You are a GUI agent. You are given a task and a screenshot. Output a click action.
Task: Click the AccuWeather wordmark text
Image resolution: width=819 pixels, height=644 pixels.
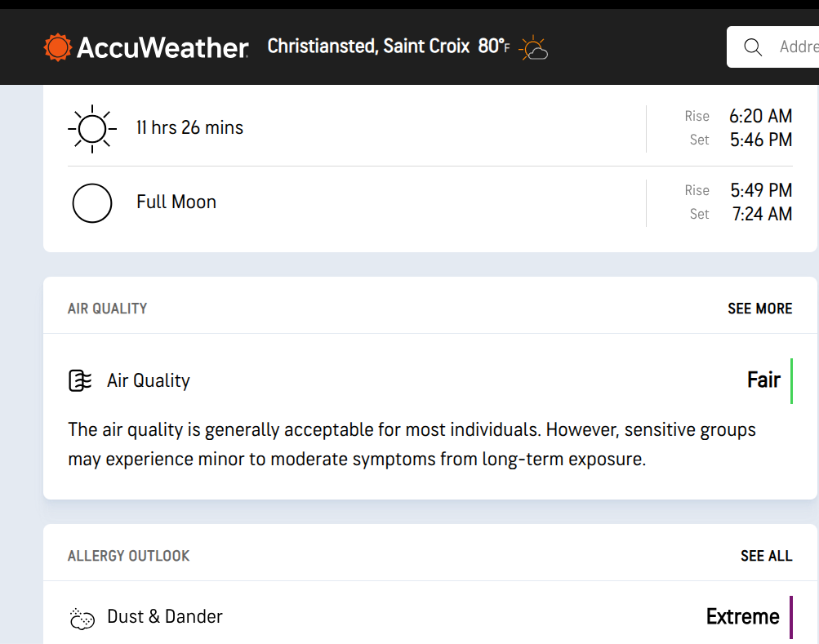162,47
